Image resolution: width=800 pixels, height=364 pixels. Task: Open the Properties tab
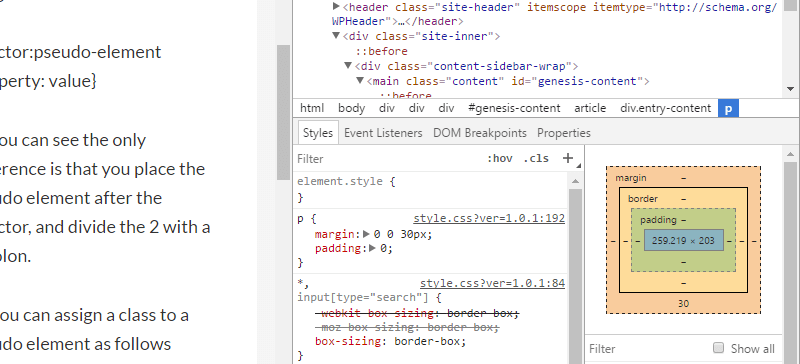click(564, 133)
